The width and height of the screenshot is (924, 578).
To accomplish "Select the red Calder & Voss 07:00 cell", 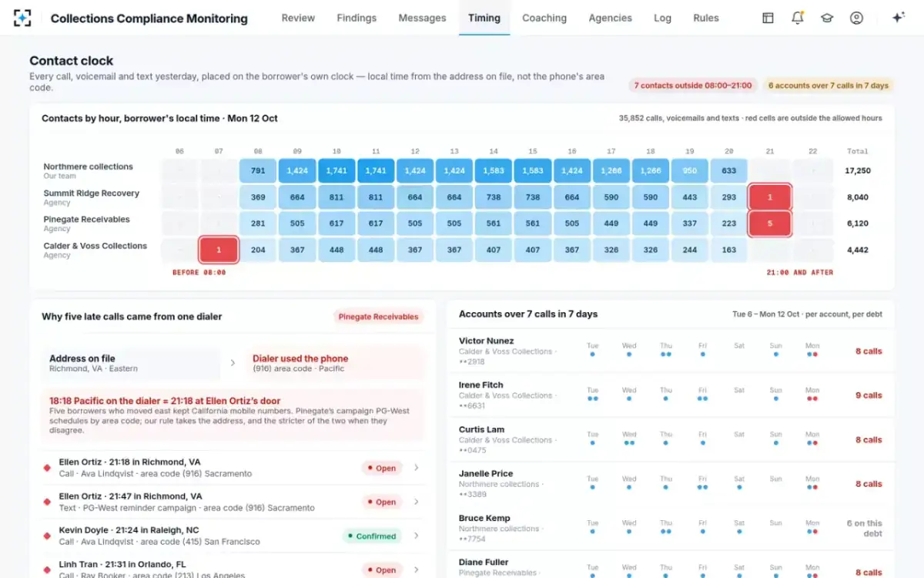I will tap(219, 250).
